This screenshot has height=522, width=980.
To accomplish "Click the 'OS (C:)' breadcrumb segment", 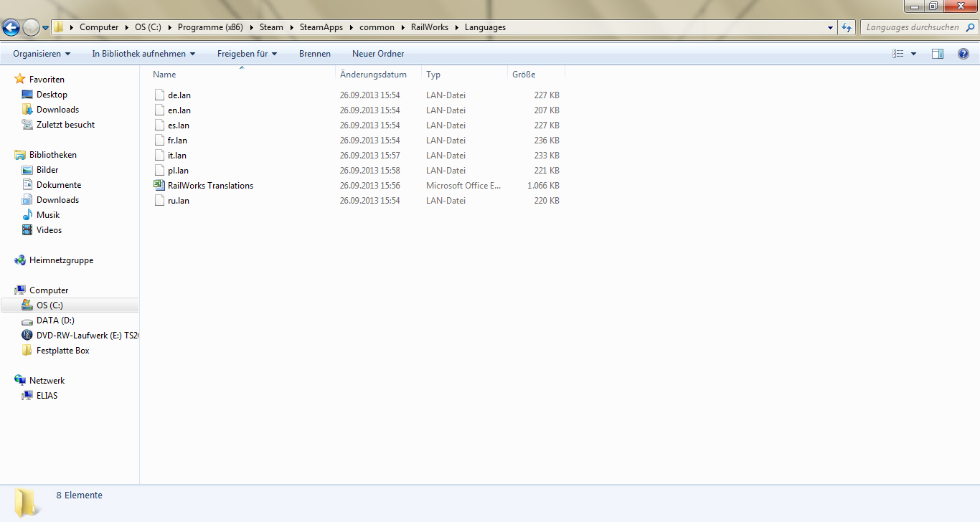I will tap(149, 27).
